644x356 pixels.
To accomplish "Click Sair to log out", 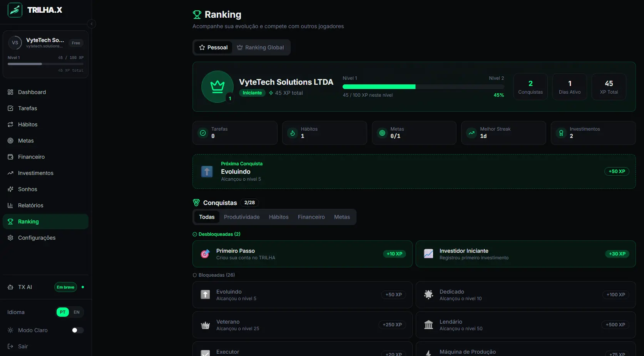I will (x=45, y=346).
